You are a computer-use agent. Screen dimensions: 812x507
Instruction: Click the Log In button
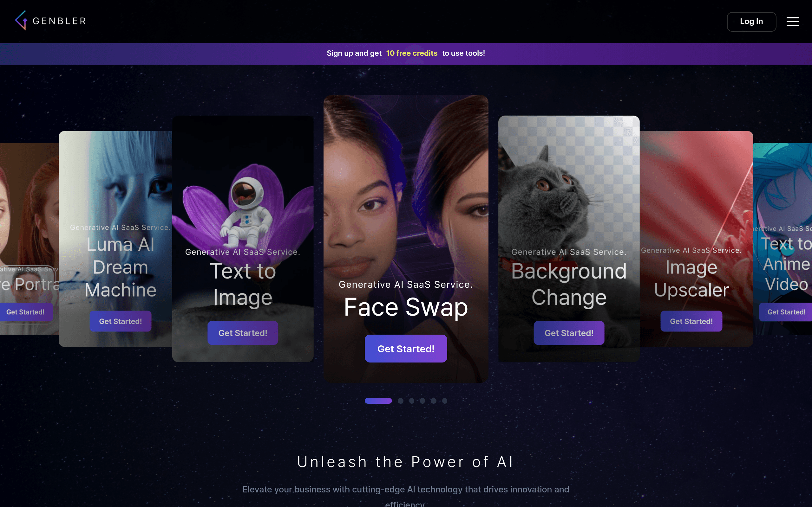pos(751,22)
